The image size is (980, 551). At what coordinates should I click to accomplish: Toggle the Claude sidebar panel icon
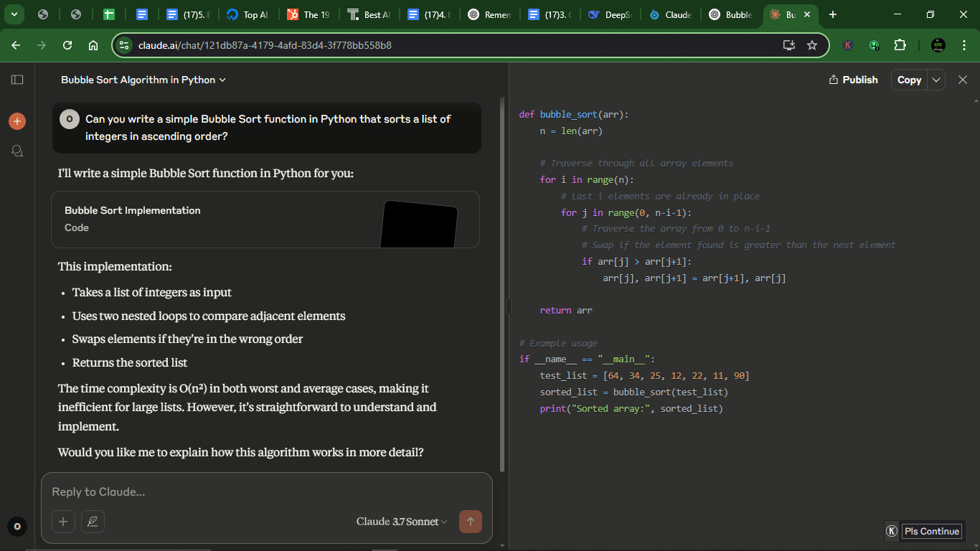pos(17,80)
